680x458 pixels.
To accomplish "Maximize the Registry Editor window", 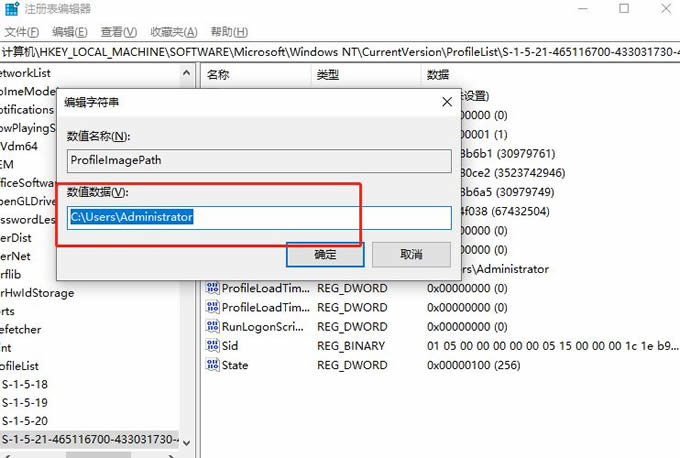I will coord(624,8).
